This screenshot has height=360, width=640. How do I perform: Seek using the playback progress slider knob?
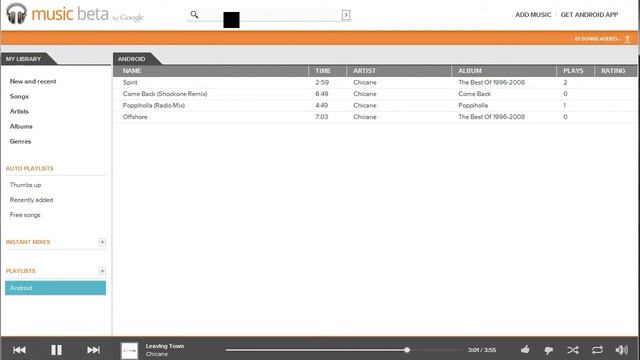click(x=407, y=350)
